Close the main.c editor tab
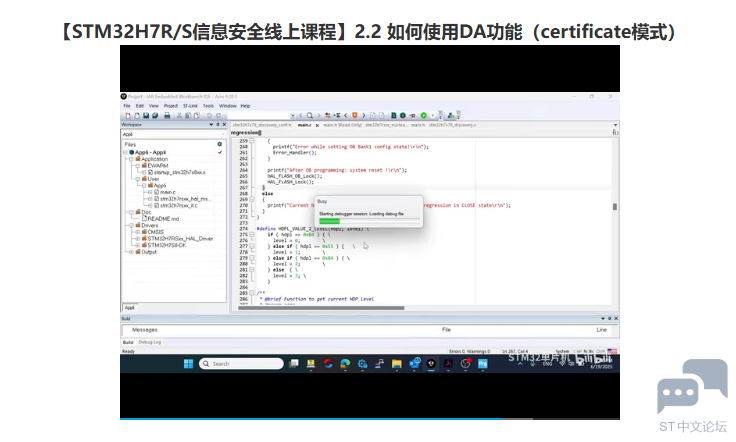 point(317,126)
